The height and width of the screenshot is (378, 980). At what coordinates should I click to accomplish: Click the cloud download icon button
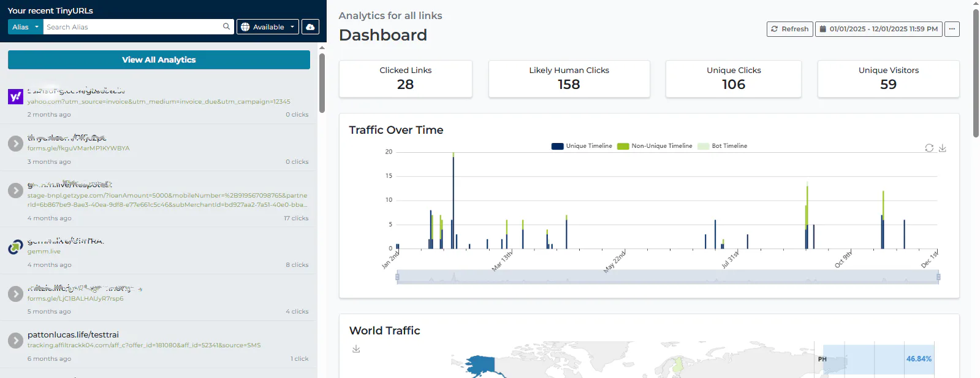(x=310, y=27)
